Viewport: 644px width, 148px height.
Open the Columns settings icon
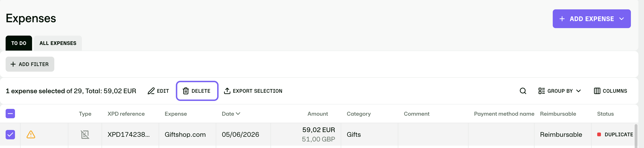597,91
